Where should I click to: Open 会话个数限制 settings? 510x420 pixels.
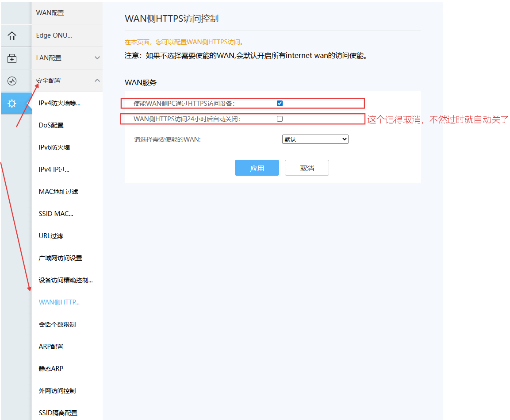point(57,324)
